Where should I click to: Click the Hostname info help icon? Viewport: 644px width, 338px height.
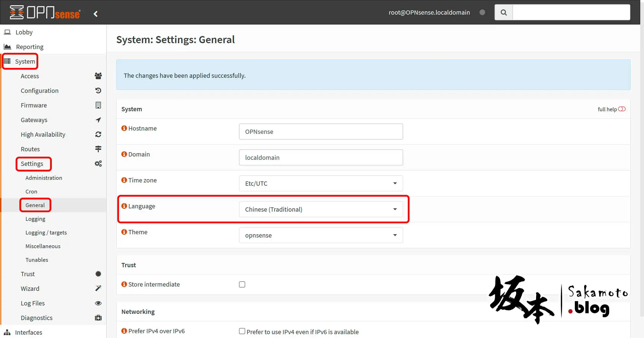(x=124, y=128)
